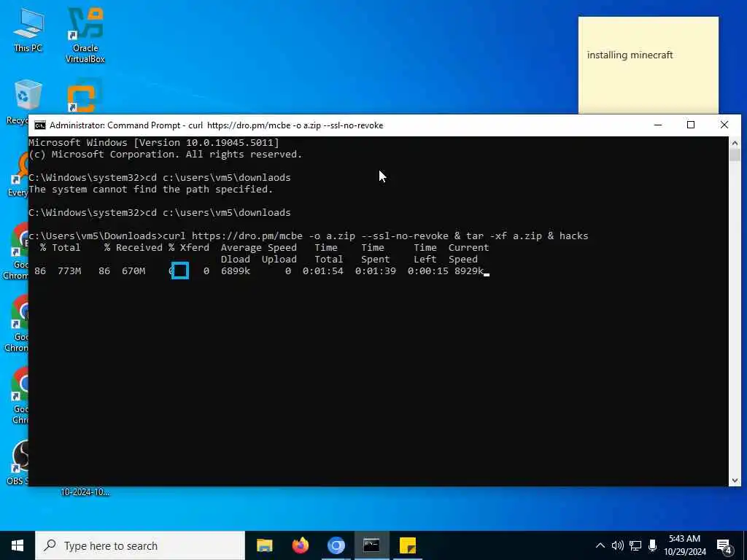
Task: Show hidden system tray icons
Action: pos(600,545)
